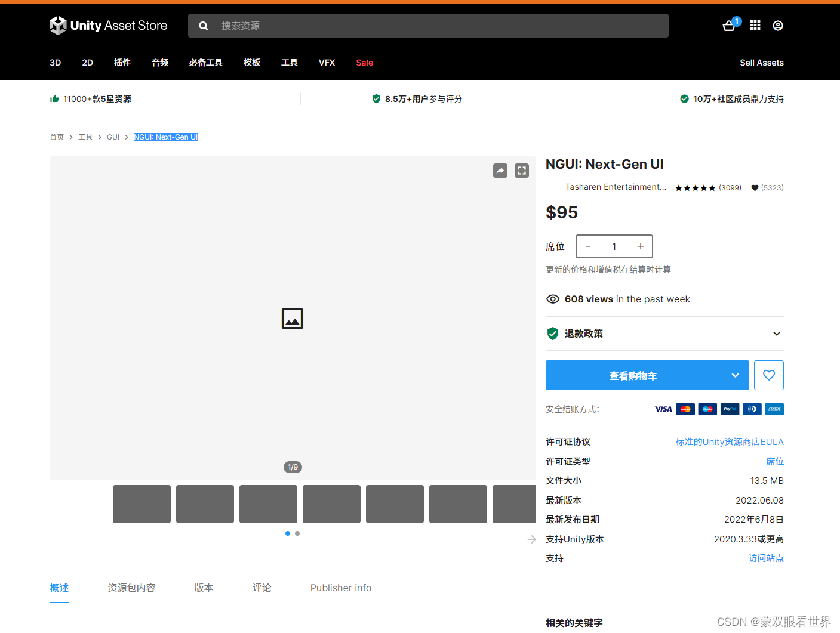Switch to 版本 tab
This screenshot has height=633, width=840.
coord(204,588)
